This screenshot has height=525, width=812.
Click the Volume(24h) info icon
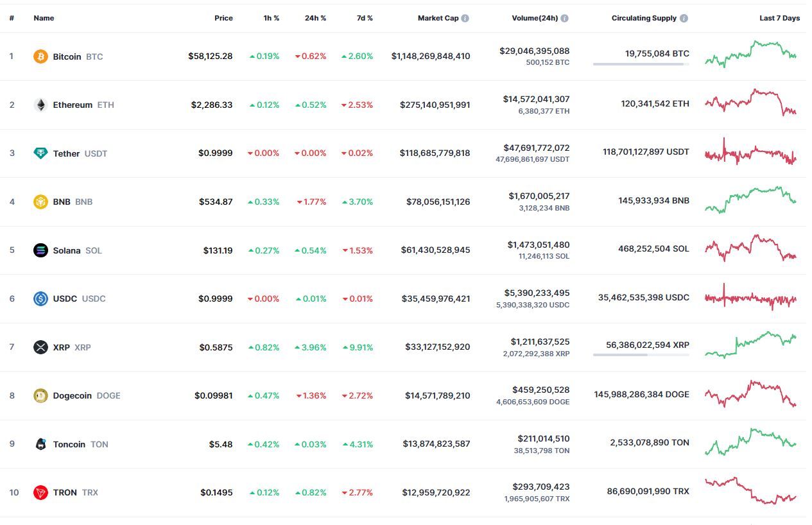[564, 18]
